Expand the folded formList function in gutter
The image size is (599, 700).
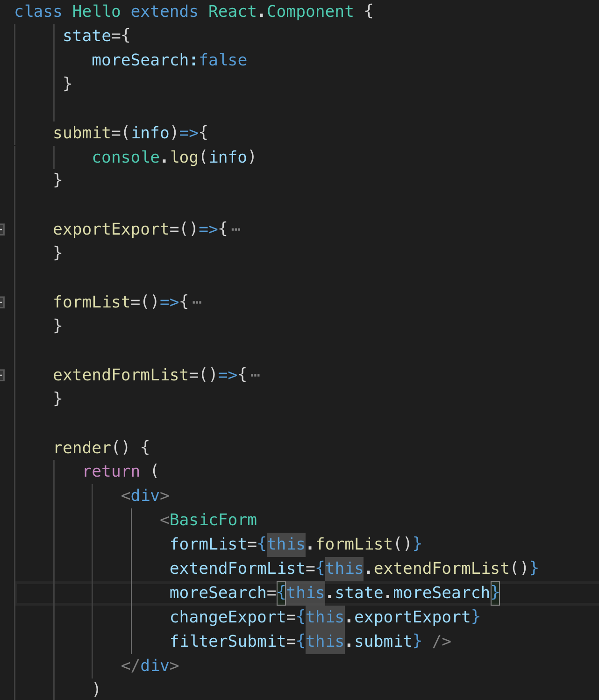pos(2,302)
